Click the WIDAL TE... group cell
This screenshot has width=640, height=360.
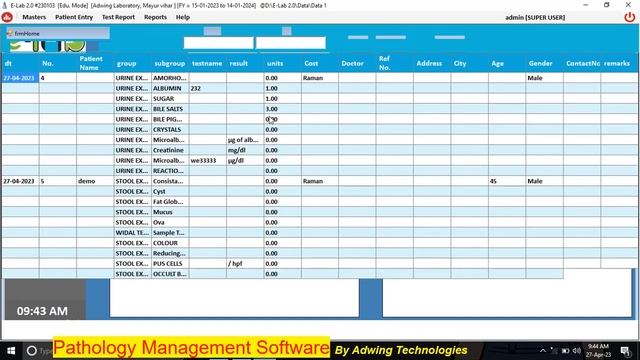coord(132,233)
